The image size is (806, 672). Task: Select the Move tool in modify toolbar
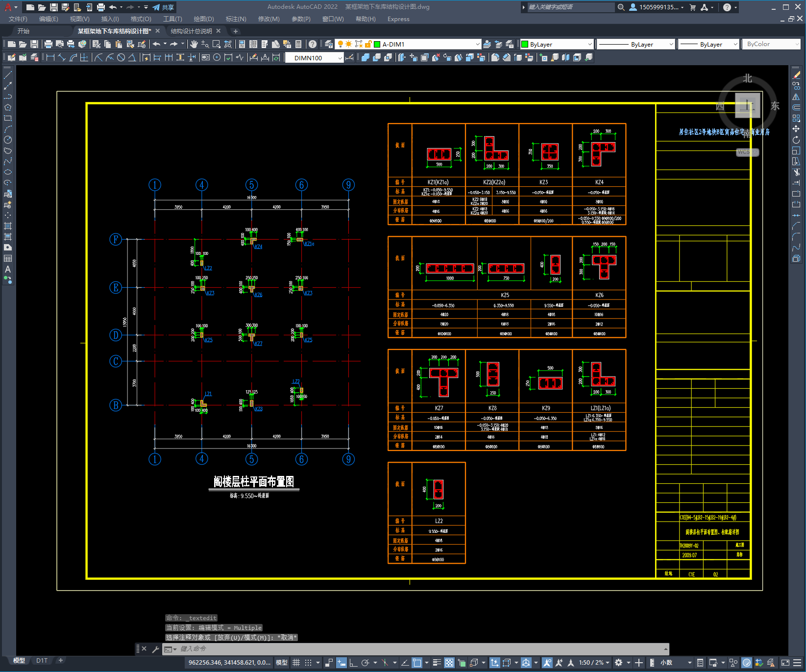coord(796,129)
